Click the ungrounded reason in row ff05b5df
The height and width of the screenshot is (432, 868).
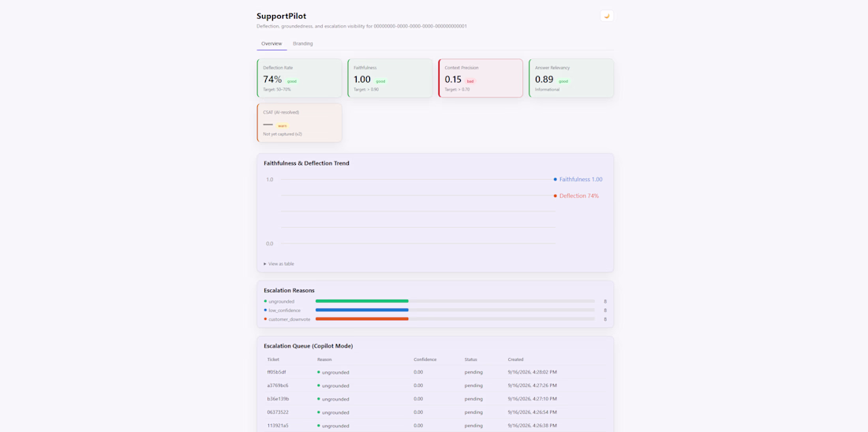coord(333,372)
